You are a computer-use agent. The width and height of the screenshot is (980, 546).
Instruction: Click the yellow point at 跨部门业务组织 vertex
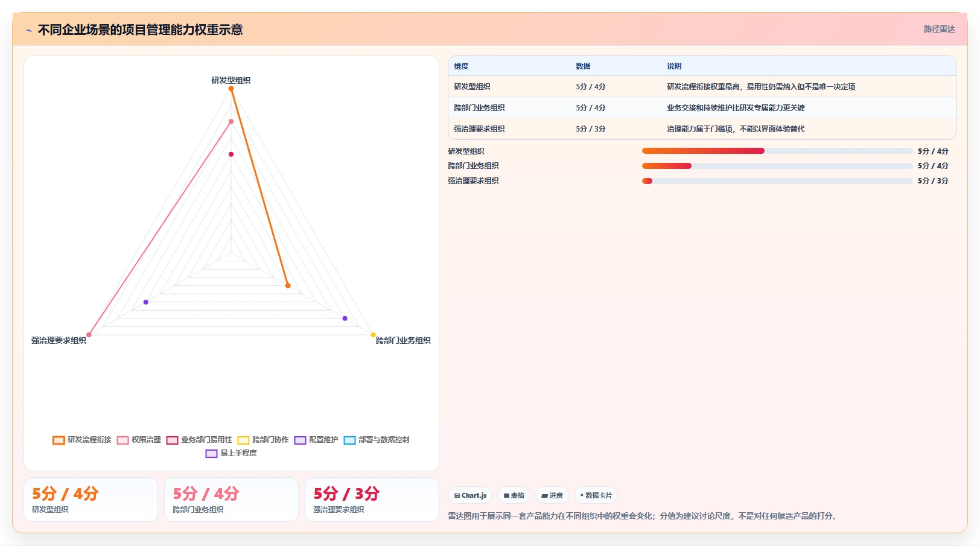pos(374,335)
